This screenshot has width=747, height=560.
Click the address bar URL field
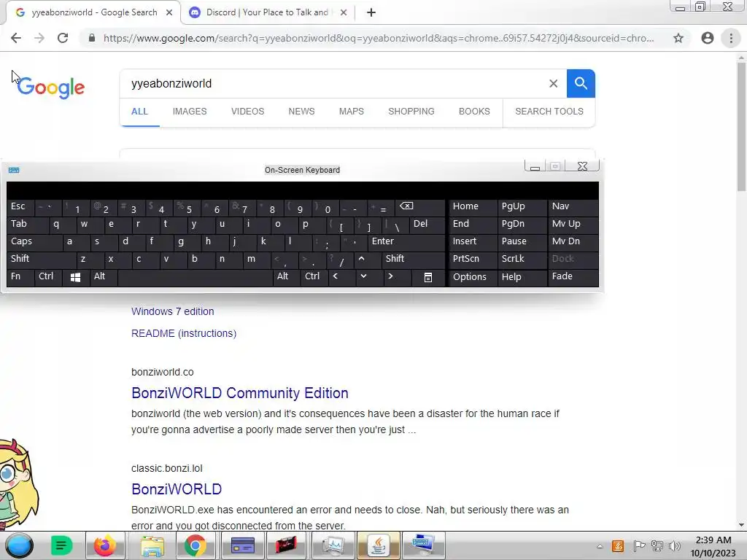click(379, 38)
